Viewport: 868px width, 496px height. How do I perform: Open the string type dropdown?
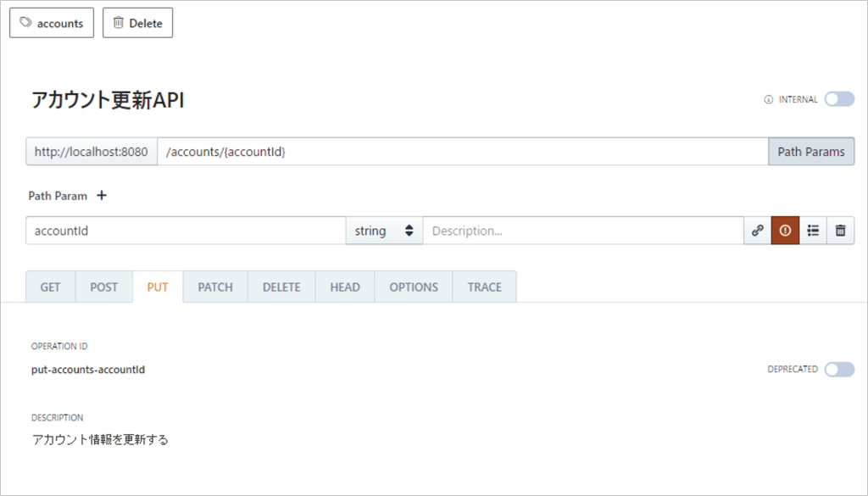point(384,231)
